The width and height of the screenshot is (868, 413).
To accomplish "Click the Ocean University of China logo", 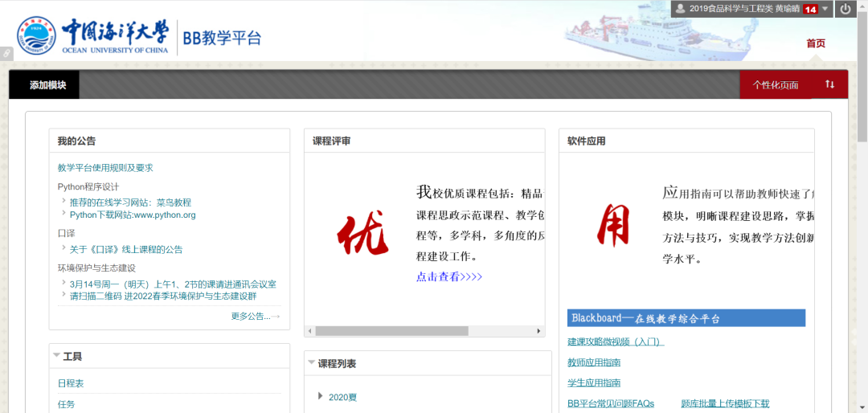I will point(92,36).
